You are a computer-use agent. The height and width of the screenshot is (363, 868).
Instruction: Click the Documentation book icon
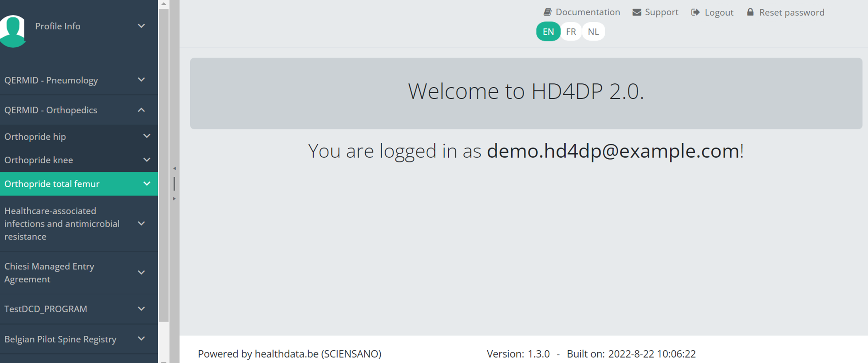point(547,12)
